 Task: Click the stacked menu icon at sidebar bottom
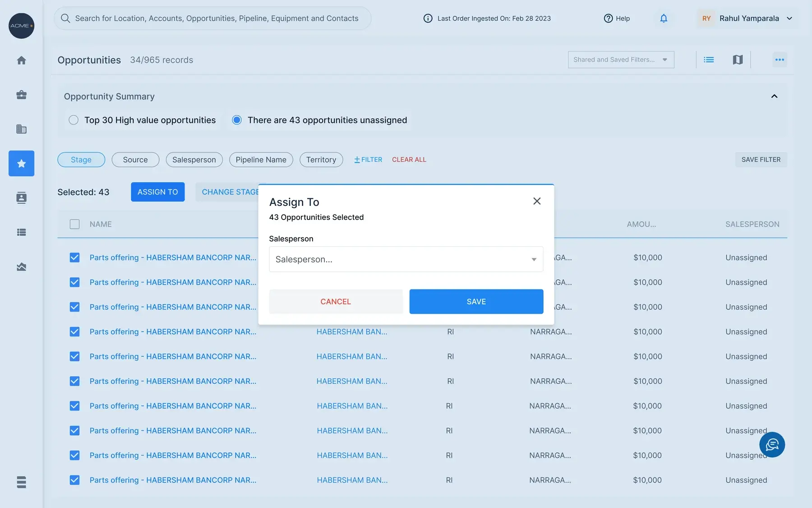pos(21,482)
